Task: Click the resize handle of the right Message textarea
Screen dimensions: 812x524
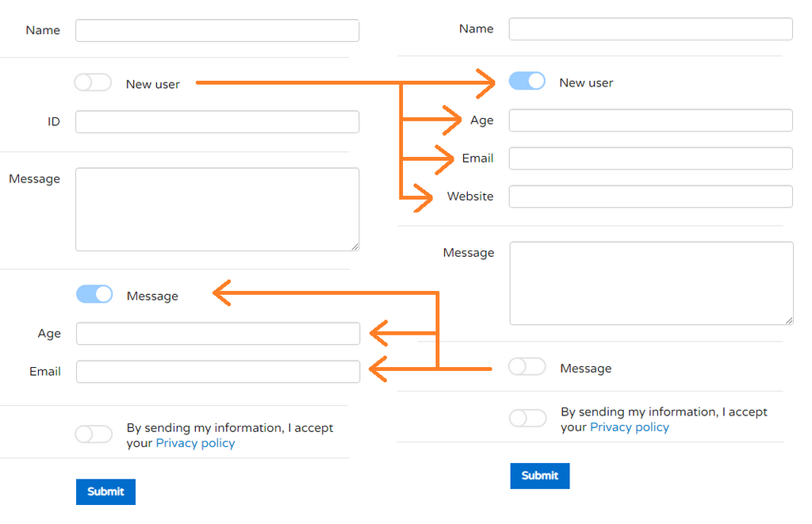Action: [789, 320]
